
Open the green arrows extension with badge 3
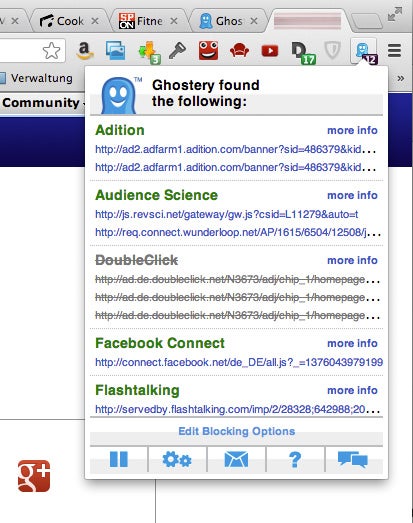(149, 52)
